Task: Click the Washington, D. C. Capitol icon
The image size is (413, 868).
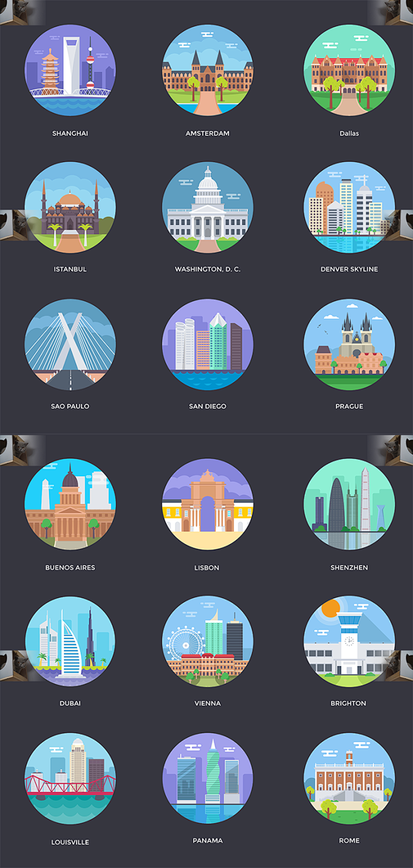Action: pos(208,207)
